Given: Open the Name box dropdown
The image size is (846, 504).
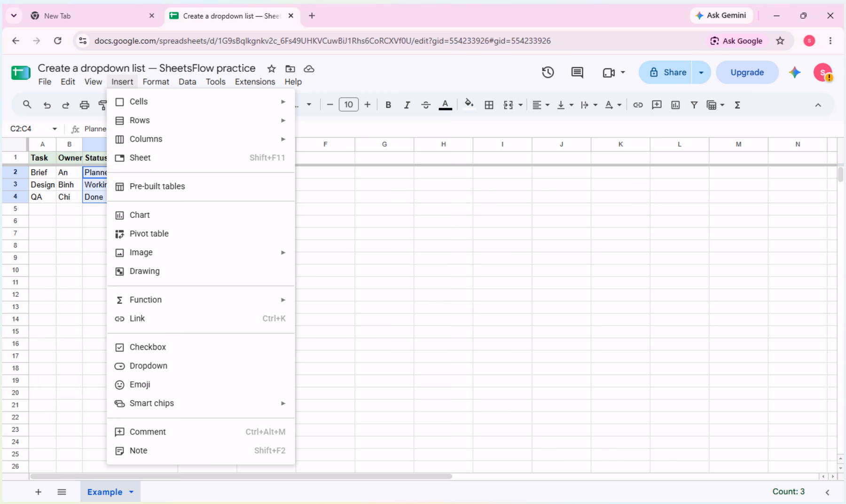Looking at the screenshot, I should click(x=55, y=129).
